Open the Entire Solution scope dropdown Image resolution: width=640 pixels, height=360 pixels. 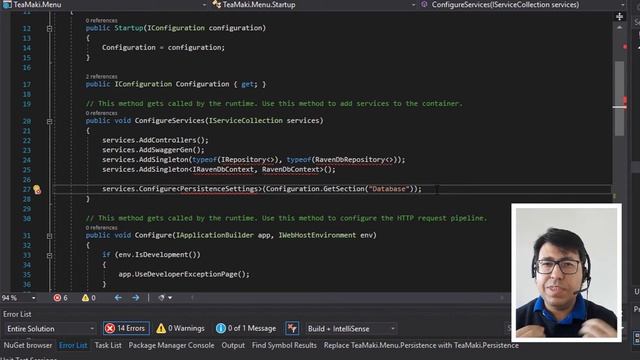[x=50, y=328]
